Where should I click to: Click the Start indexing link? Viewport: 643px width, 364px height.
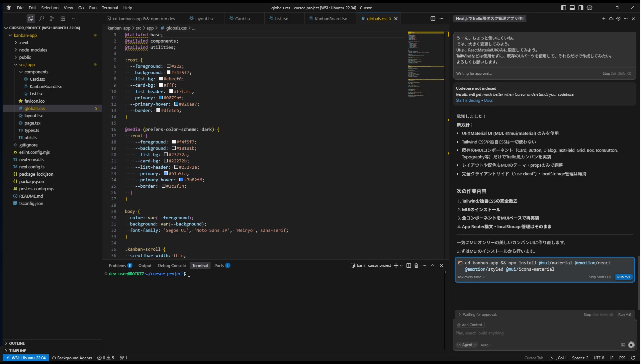click(468, 100)
